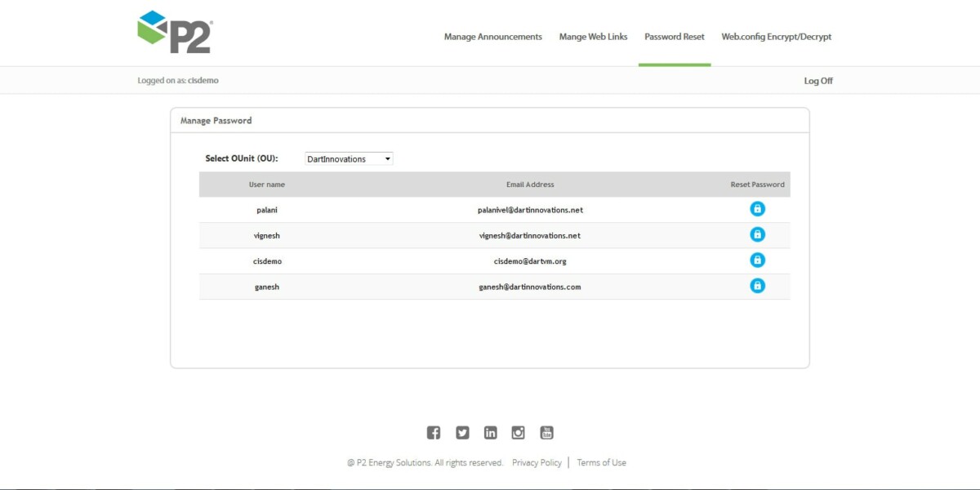Select the Password Reset tab
The image size is (980, 490).
[674, 36]
